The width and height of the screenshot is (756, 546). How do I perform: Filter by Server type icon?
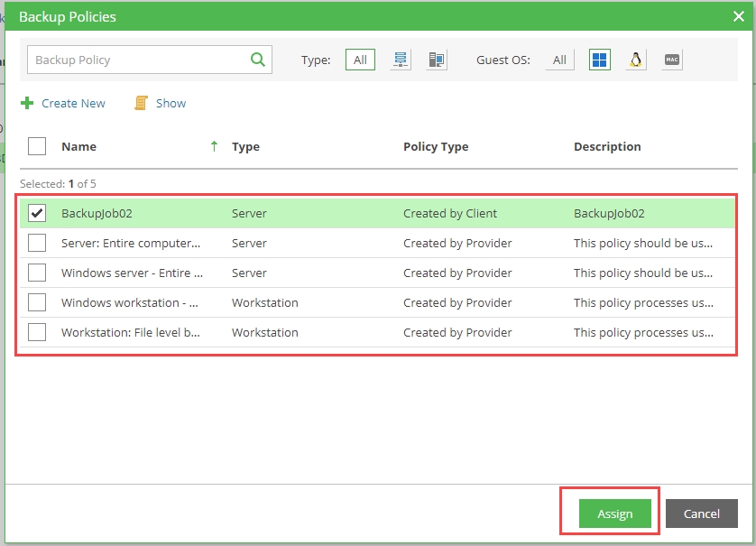pyautogui.click(x=401, y=60)
